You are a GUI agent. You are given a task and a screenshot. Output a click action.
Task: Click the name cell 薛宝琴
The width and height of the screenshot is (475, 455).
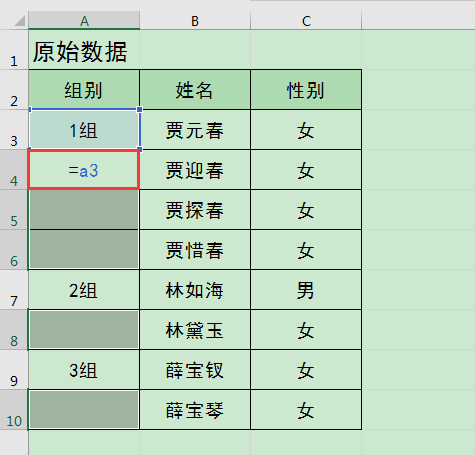[195, 410]
